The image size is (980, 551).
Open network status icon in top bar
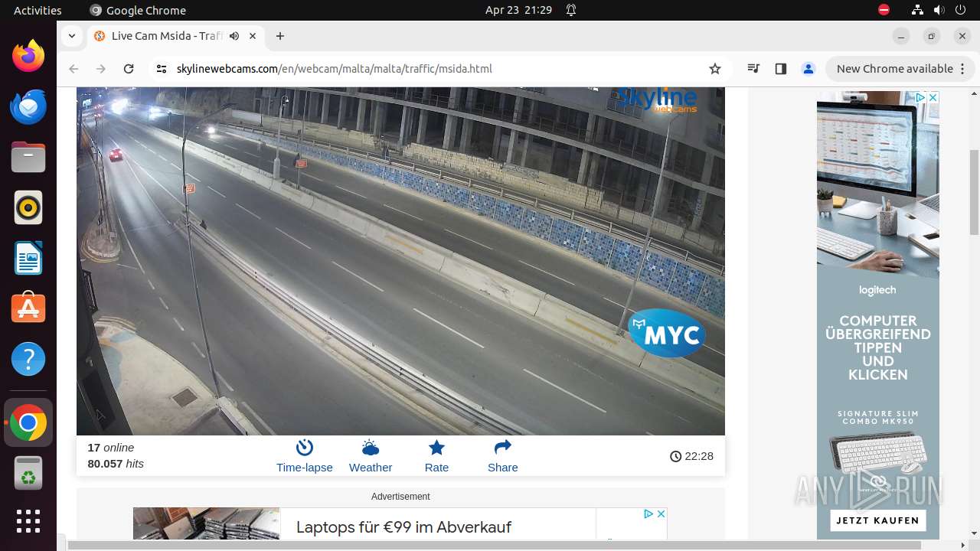pos(918,10)
